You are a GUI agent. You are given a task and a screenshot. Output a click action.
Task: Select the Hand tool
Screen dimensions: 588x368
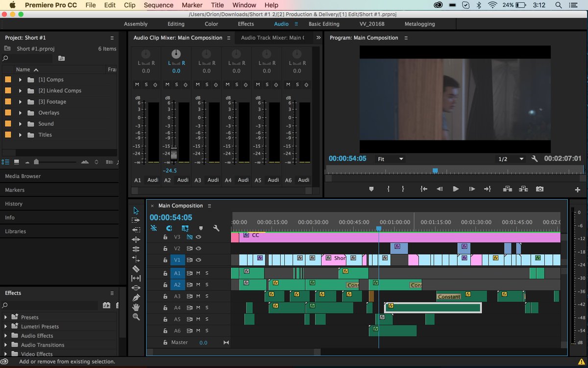point(136,307)
